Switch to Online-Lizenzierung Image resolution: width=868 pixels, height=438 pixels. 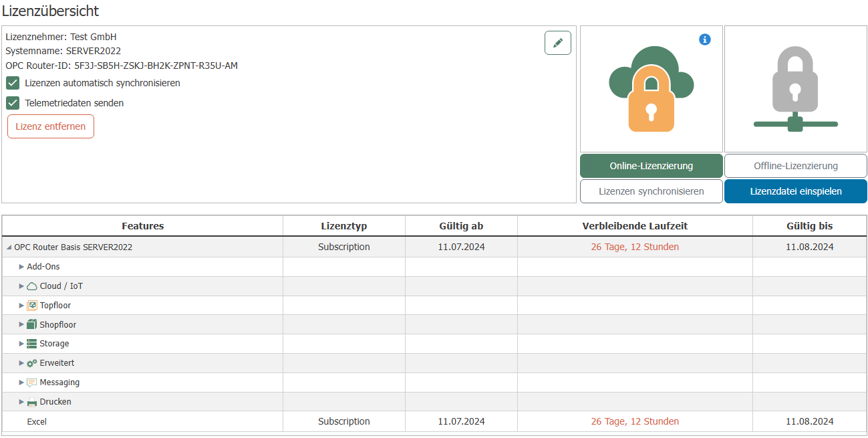click(651, 166)
